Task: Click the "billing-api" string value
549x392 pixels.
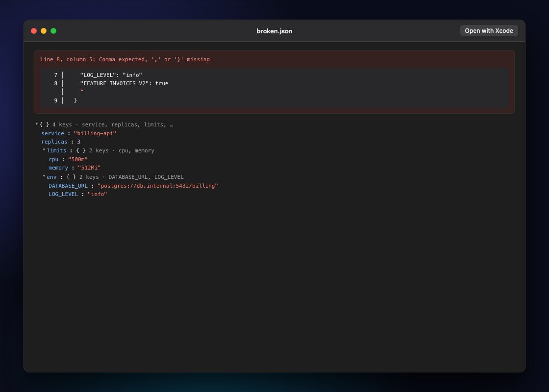Action: coord(95,133)
